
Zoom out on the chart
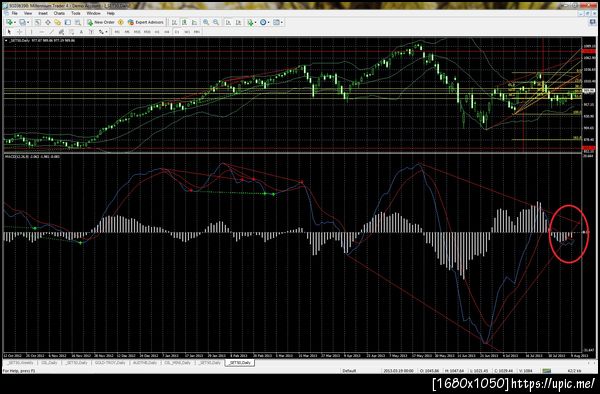216,22
